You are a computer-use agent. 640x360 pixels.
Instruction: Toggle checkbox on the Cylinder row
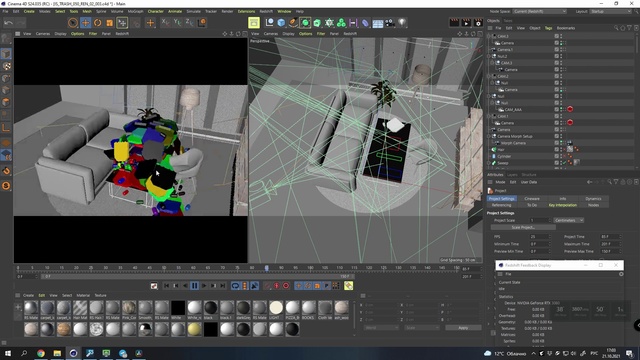coord(556,156)
